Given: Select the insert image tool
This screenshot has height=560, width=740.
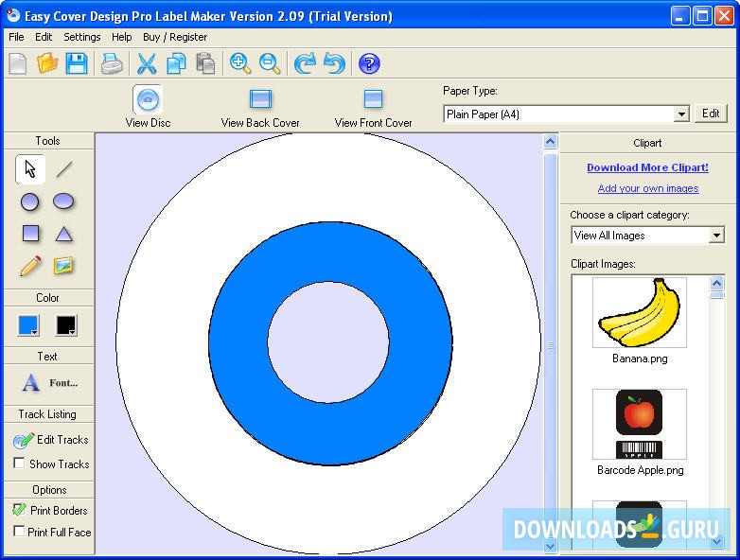Looking at the screenshot, I should [63, 266].
